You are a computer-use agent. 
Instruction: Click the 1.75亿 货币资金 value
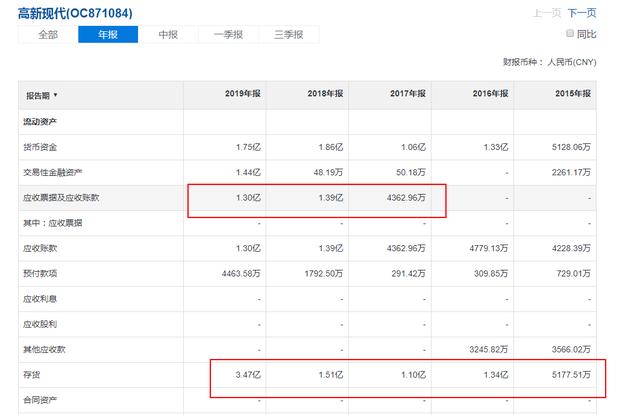(248, 147)
